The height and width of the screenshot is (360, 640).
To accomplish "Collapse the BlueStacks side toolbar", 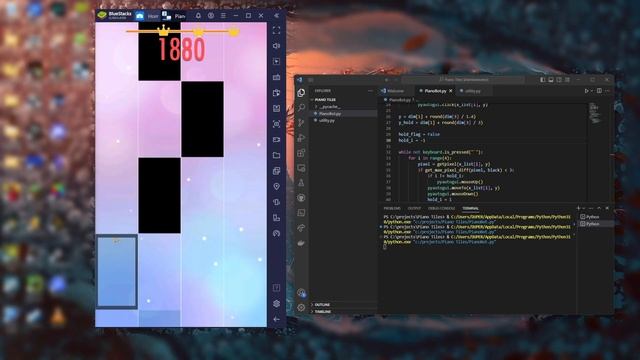I will coord(276,16).
